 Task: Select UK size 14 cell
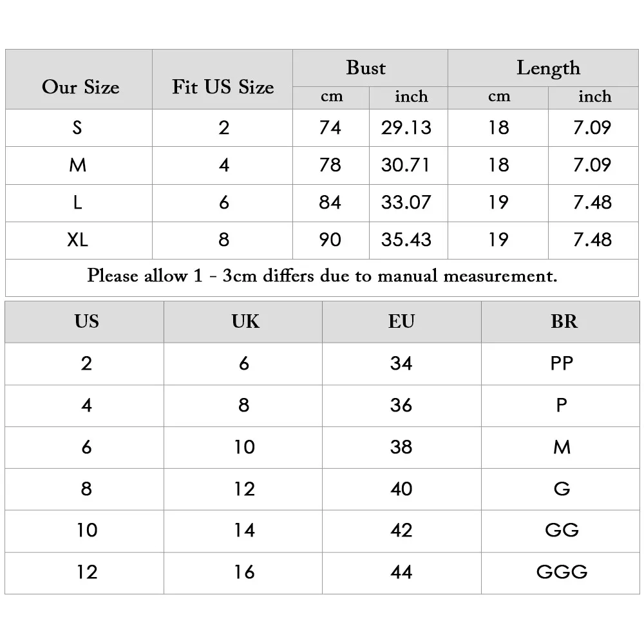[x=245, y=530]
